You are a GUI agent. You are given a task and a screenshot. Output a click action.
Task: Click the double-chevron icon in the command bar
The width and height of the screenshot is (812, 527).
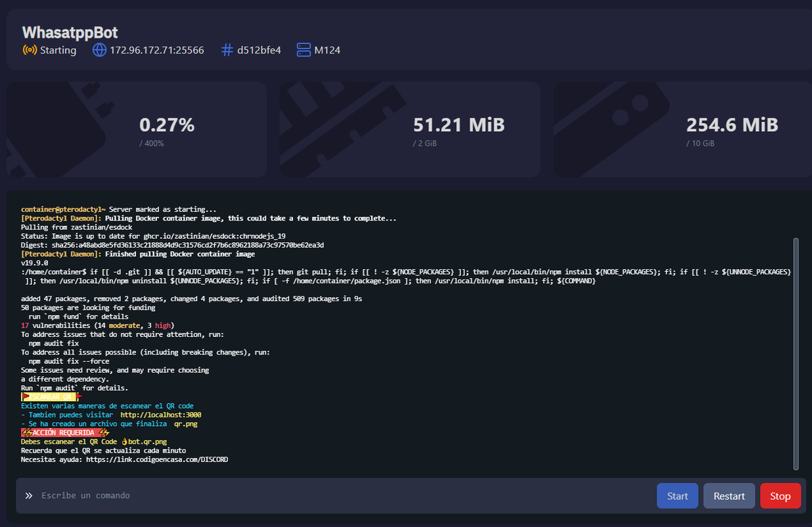click(x=27, y=495)
